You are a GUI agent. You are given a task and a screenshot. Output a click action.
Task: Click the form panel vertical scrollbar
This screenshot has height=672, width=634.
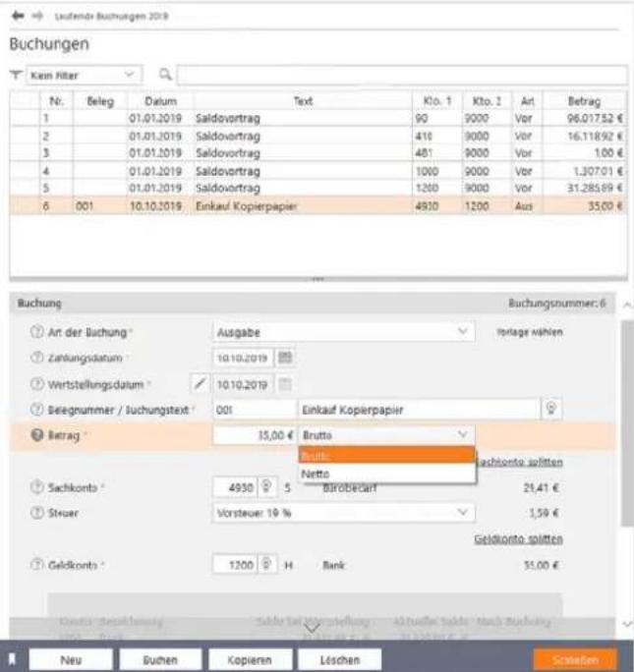tap(627, 422)
